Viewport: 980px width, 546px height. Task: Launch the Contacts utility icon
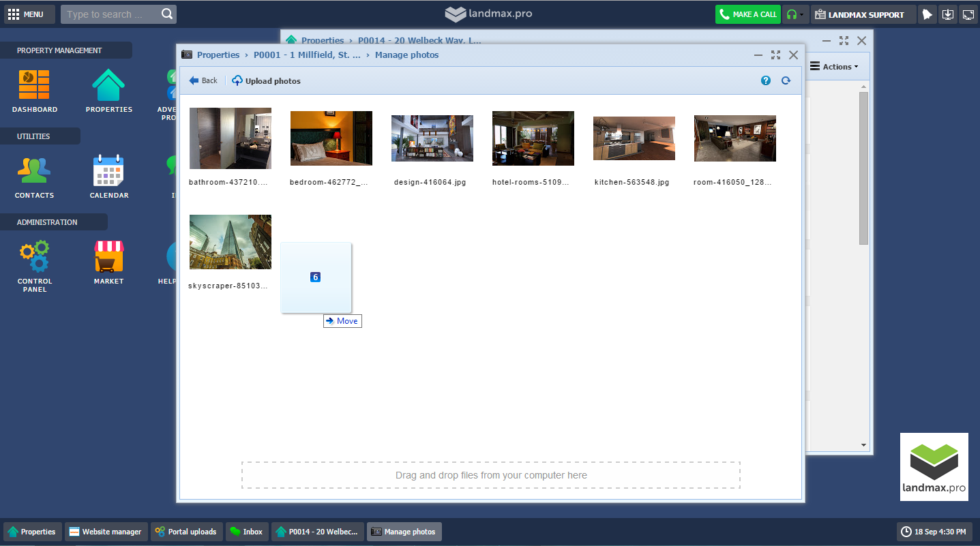[x=34, y=171]
